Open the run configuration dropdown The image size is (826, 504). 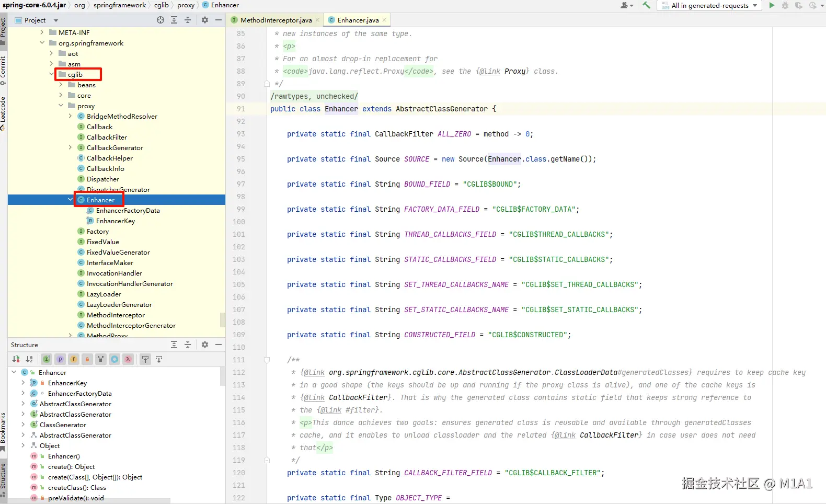click(x=710, y=5)
